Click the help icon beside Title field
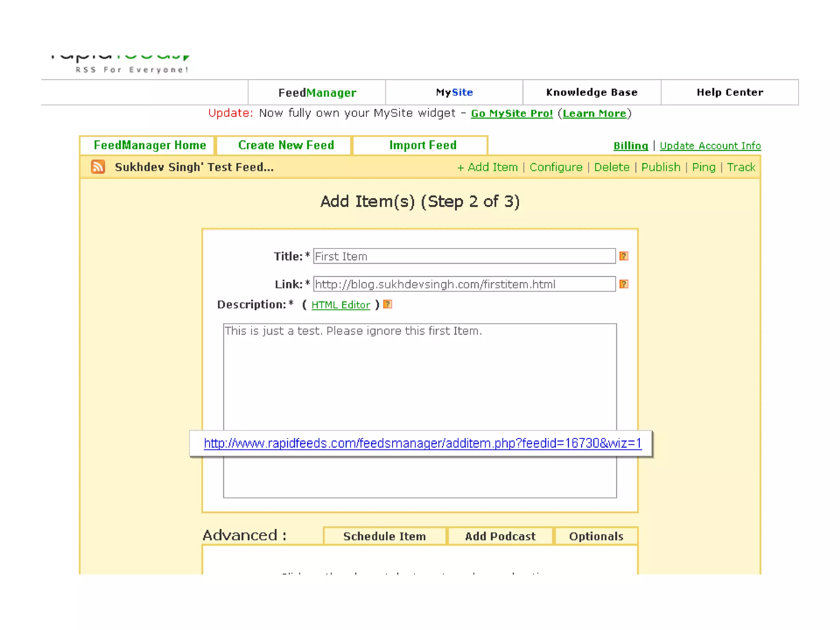 click(x=623, y=256)
